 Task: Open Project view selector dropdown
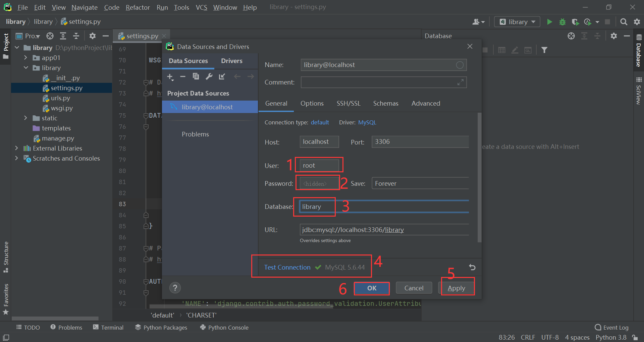28,36
